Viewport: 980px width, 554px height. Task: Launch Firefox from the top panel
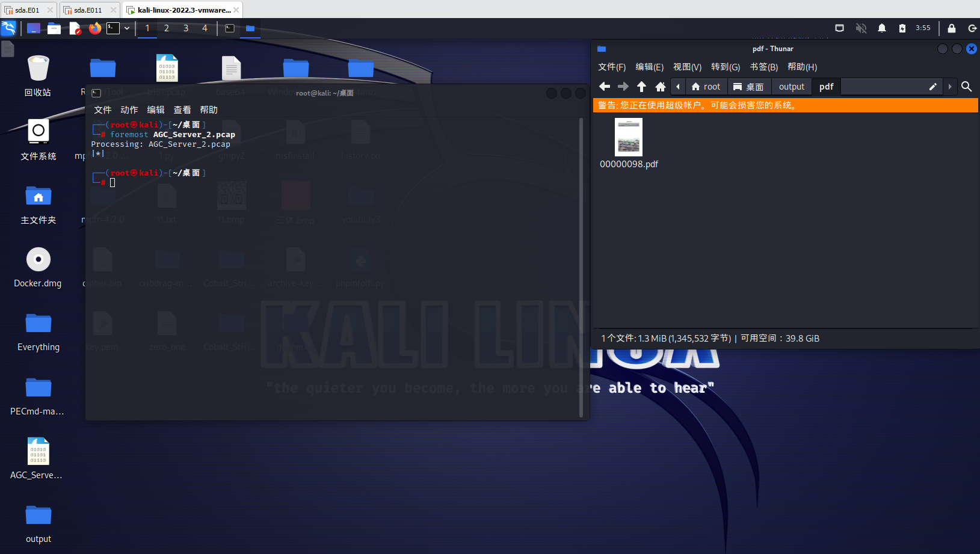pyautogui.click(x=95, y=28)
